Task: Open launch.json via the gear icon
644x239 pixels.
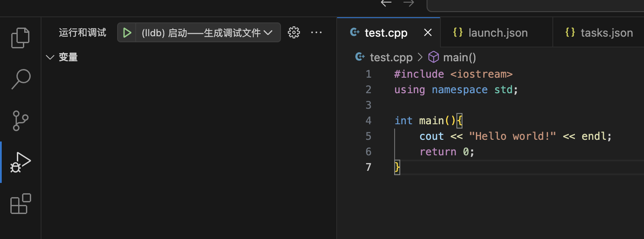Action: point(294,33)
